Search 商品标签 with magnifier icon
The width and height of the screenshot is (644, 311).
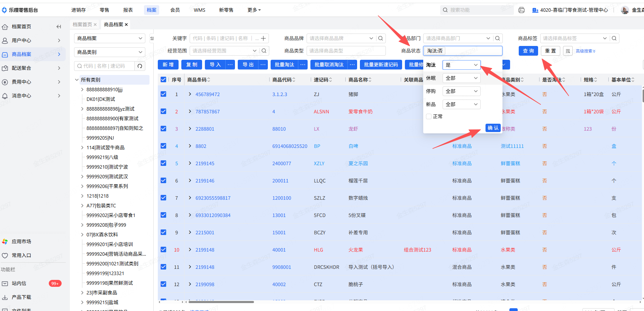coord(614,38)
